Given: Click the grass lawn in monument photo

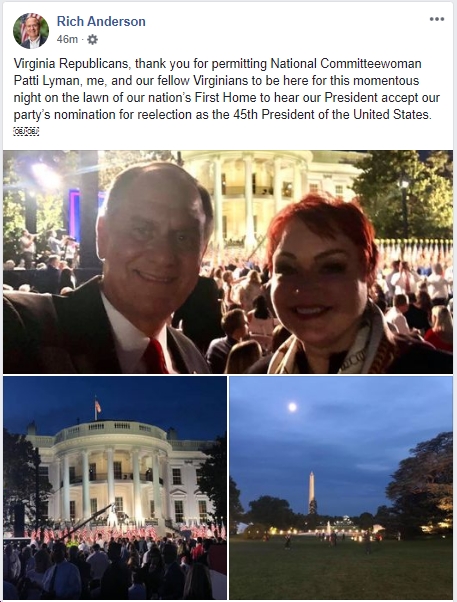Looking at the screenshot, I should pyautogui.click(x=341, y=568).
